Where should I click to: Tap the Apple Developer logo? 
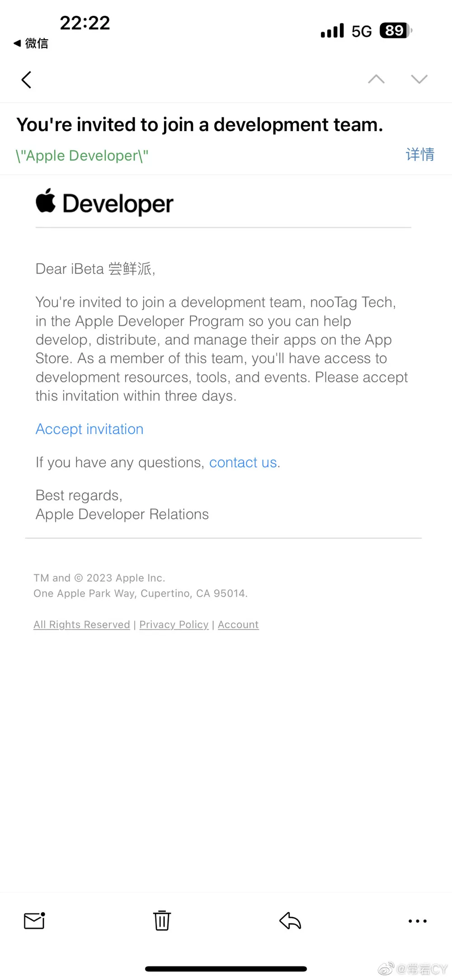tap(104, 203)
